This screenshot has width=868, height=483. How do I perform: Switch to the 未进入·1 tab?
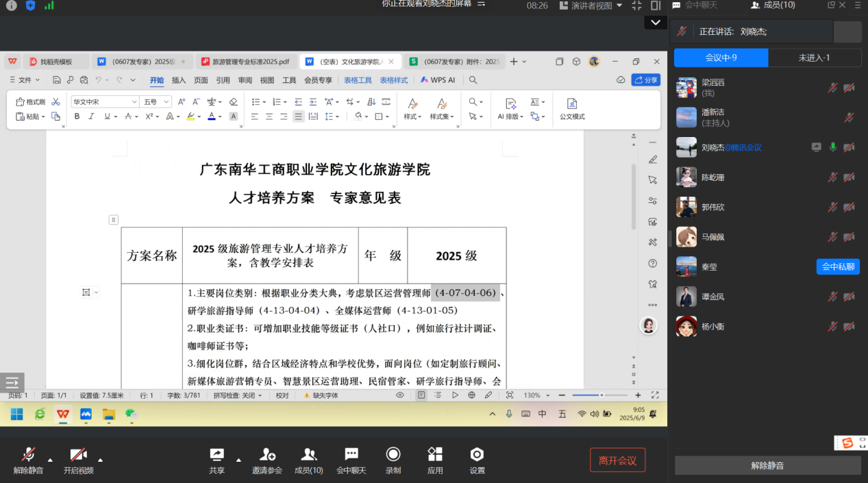point(814,58)
